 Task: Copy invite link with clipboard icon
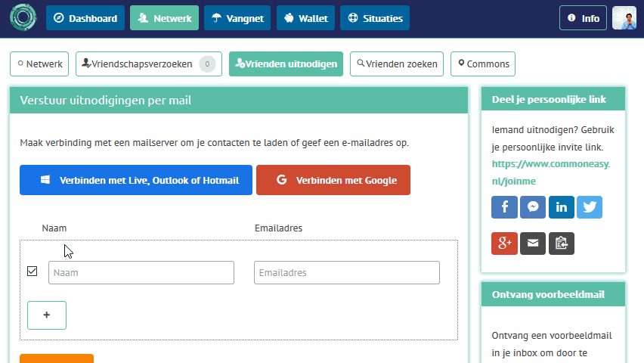click(561, 243)
